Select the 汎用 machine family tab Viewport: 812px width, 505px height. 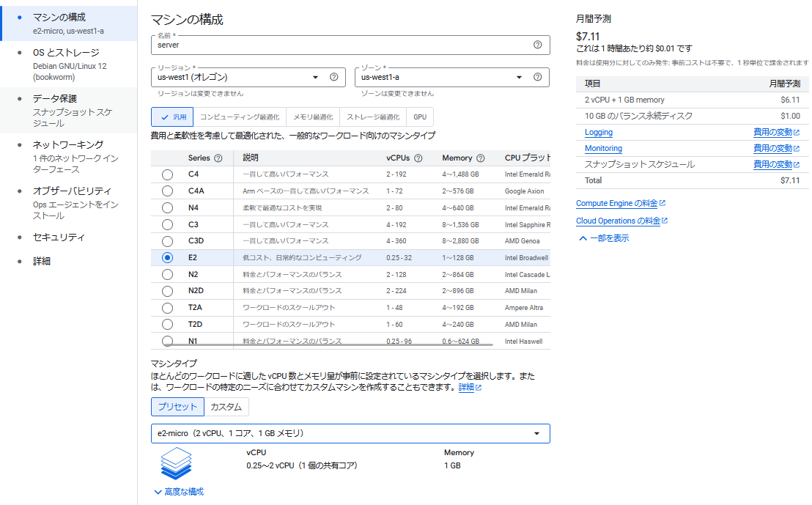tap(172, 117)
